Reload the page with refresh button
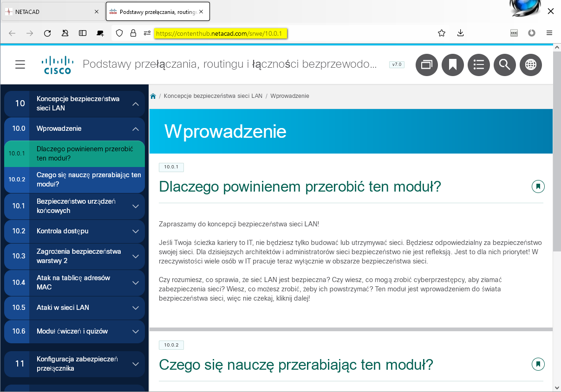The image size is (561, 392). tap(47, 33)
